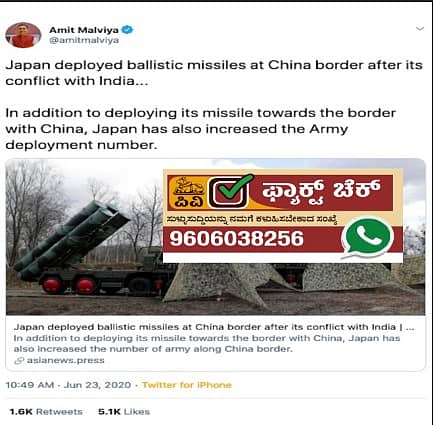Click the 10:49 AM timestamp
Image resolution: width=433 pixels, height=425 pixels.
pos(30,385)
